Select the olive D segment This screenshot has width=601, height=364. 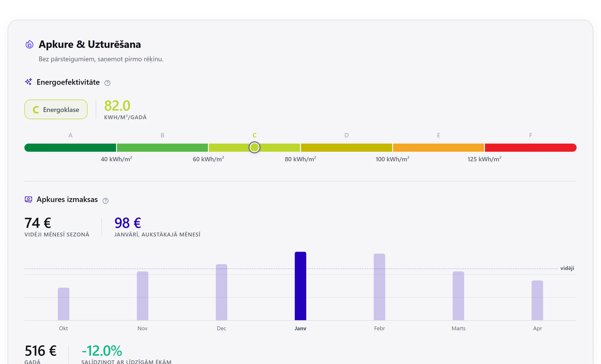coord(347,148)
